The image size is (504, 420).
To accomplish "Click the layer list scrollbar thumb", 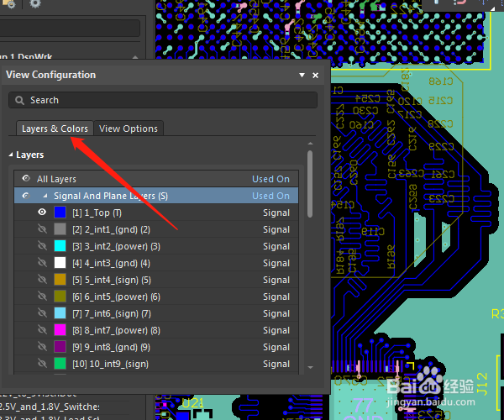I will click(x=310, y=184).
